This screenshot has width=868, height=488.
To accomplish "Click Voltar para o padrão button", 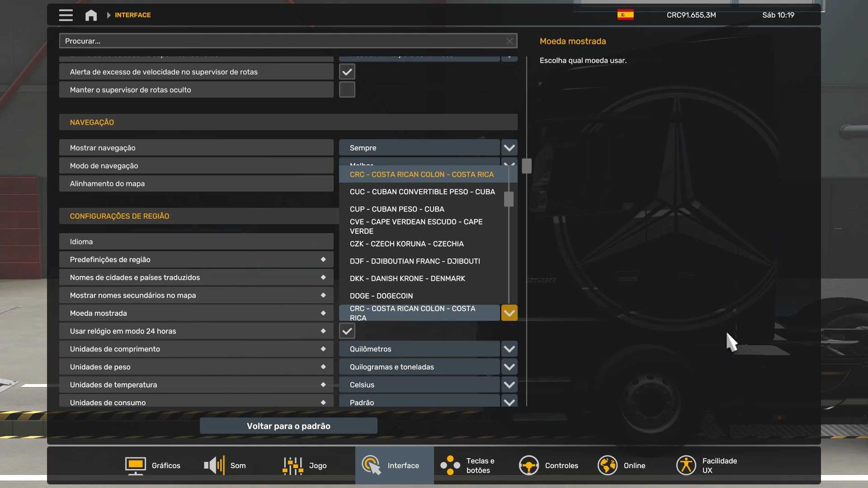I will click(288, 426).
